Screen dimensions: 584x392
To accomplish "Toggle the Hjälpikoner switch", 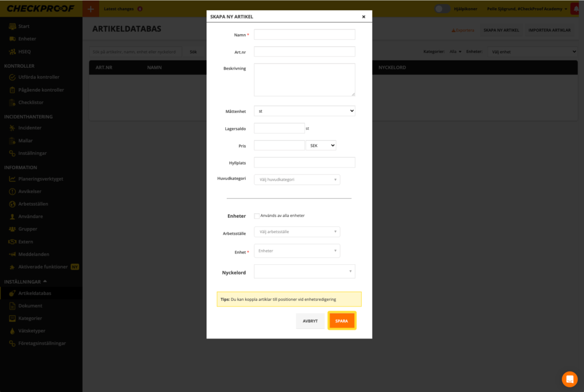I will 441,9.
